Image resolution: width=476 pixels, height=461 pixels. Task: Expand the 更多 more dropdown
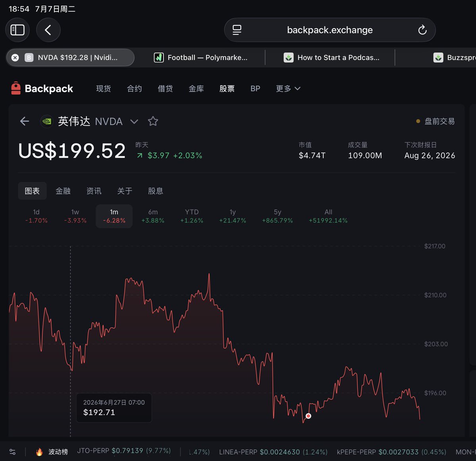[x=288, y=88]
